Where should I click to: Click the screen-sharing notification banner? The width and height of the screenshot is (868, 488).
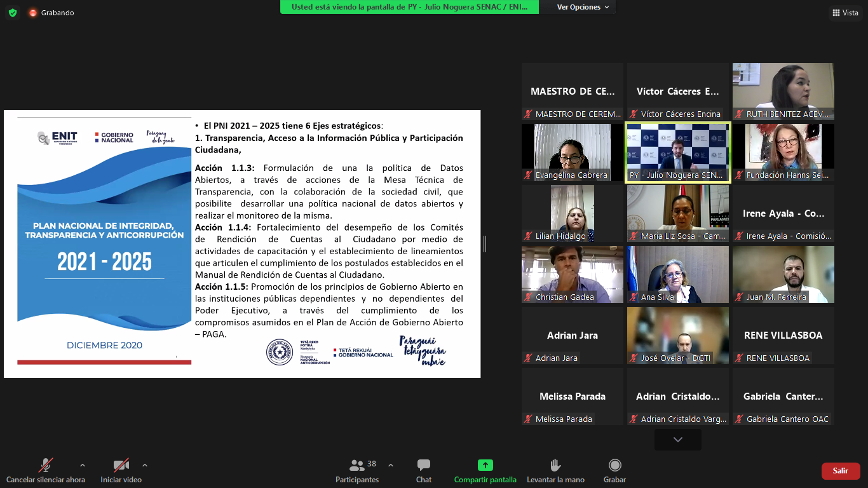point(409,7)
